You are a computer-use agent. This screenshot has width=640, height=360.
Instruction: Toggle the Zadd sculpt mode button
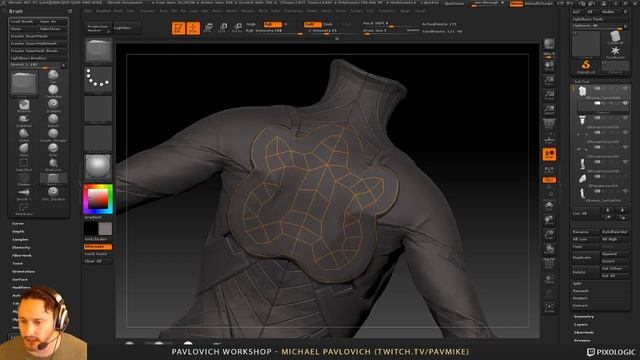(x=312, y=24)
